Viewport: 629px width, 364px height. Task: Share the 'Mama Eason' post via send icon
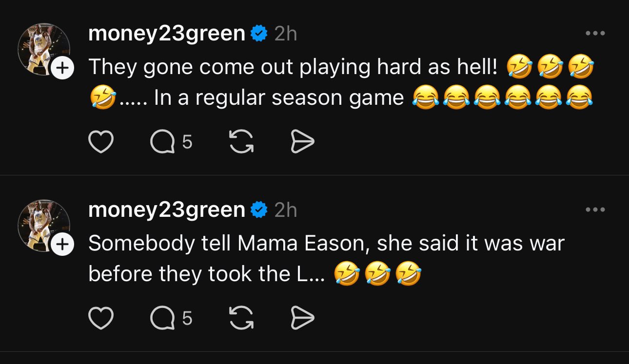click(x=302, y=318)
